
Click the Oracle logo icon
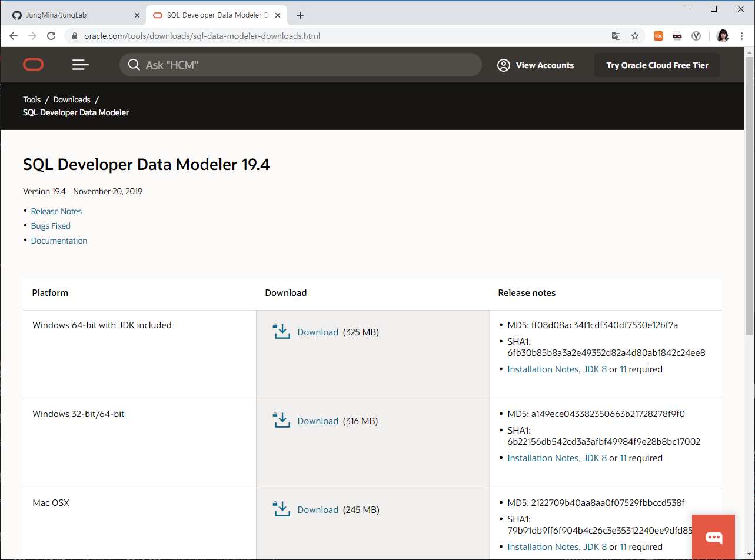(x=34, y=65)
